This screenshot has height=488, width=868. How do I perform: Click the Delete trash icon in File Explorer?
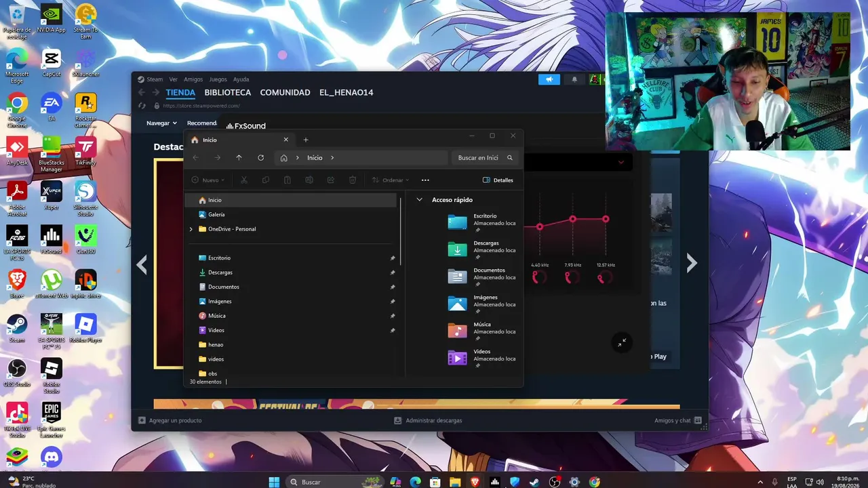coord(353,180)
